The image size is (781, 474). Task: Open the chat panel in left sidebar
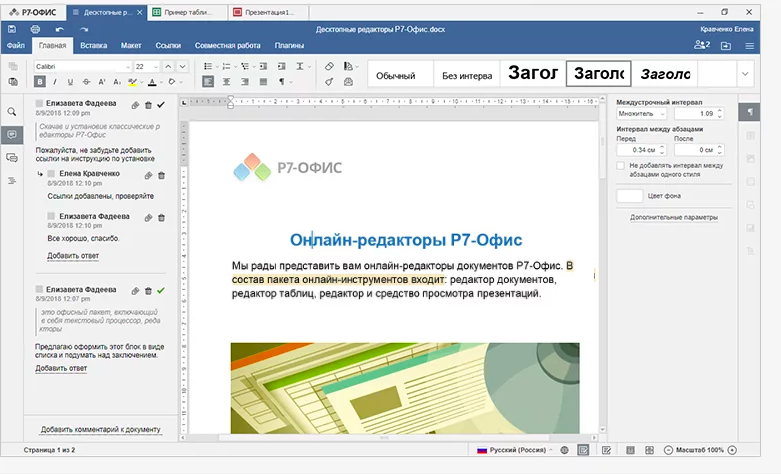[x=12, y=157]
